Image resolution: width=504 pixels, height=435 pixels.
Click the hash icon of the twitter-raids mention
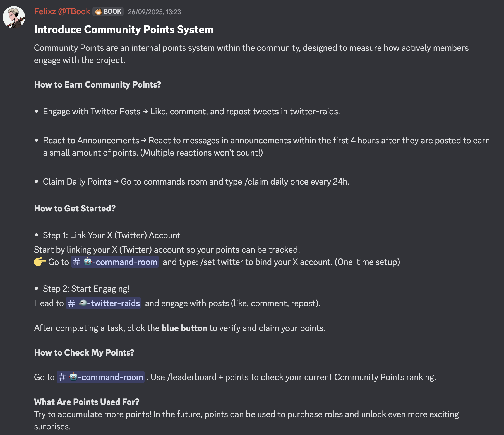point(71,303)
